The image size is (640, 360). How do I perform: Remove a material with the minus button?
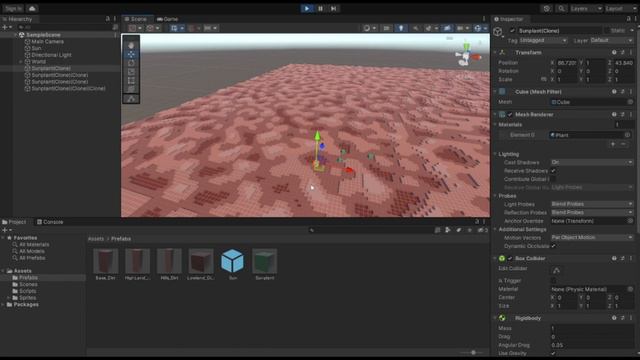click(623, 144)
